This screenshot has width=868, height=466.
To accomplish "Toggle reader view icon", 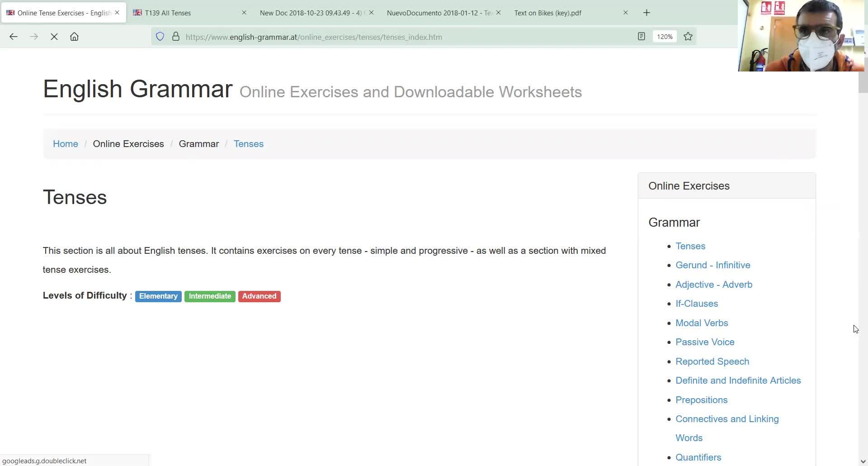I will [641, 36].
